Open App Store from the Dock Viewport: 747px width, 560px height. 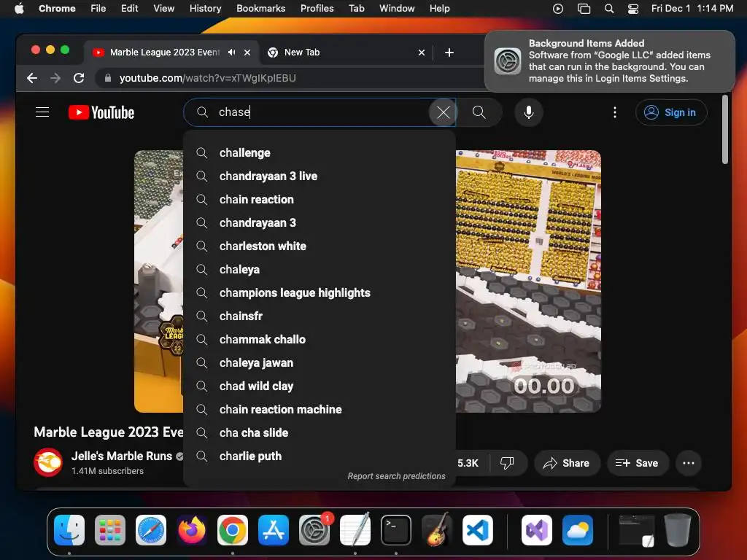[x=274, y=530]
